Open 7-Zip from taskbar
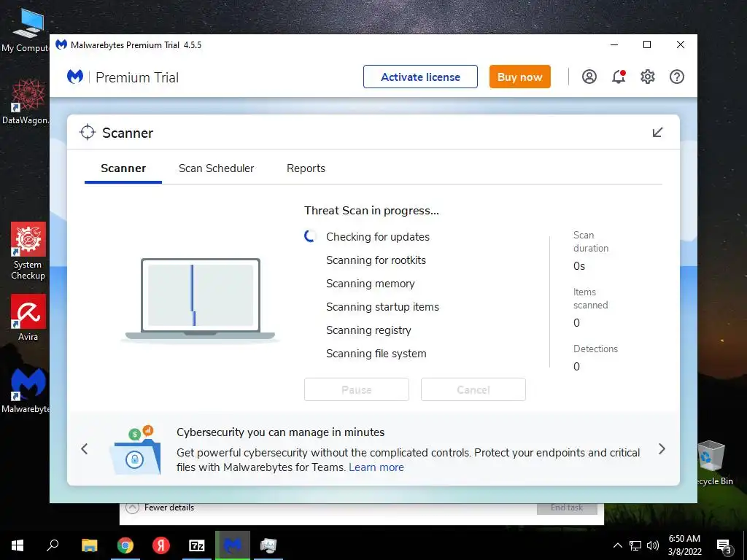Viewport: 747px width, 560px height. tap(197, 545)
